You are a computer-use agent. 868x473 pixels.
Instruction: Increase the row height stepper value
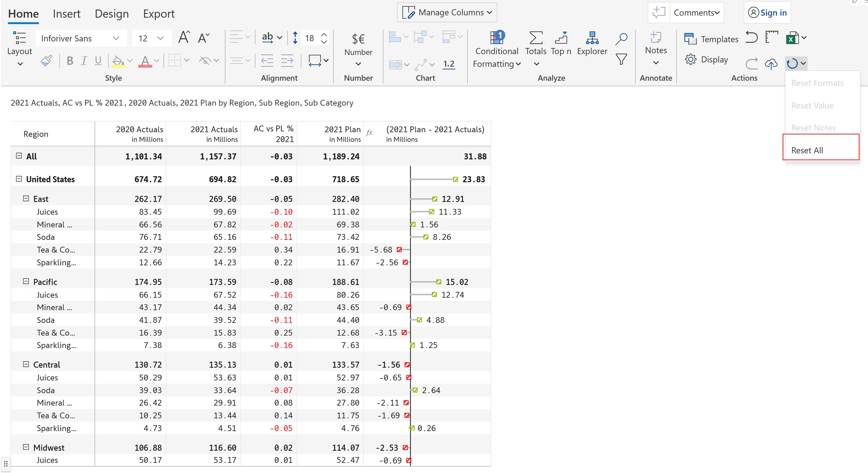(x=324, y=34)
